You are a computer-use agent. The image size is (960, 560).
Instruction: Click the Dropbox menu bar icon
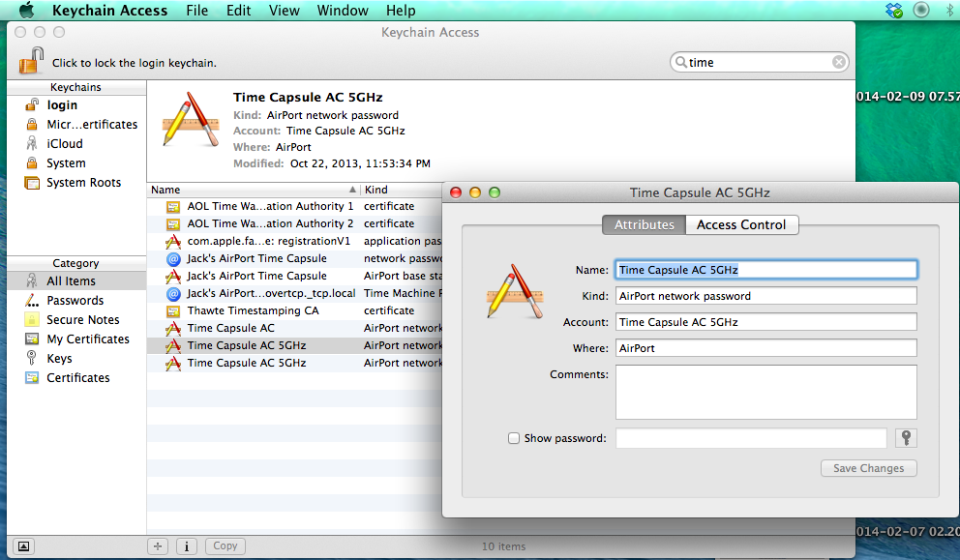click(x=894, y=10)
